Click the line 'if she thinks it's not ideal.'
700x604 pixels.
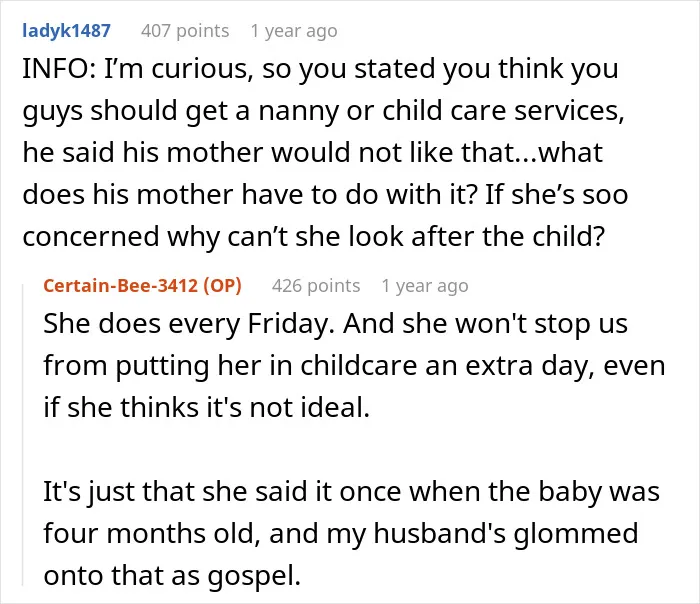[207, 407]
